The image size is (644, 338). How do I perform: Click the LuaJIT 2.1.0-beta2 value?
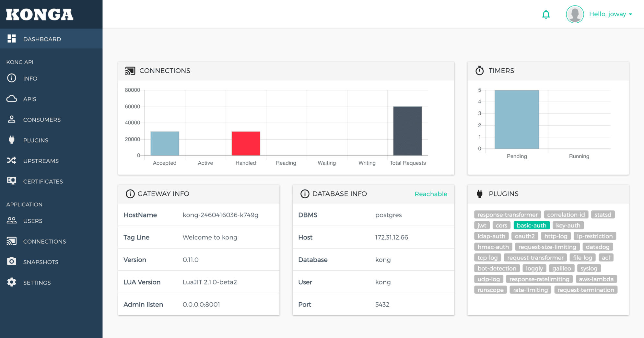pyautogui.click(x=210, y=282)
